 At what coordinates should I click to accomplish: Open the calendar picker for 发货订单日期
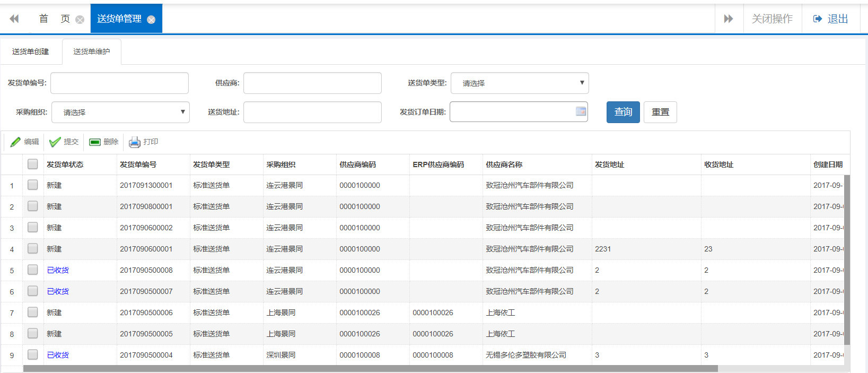[581, 111]
